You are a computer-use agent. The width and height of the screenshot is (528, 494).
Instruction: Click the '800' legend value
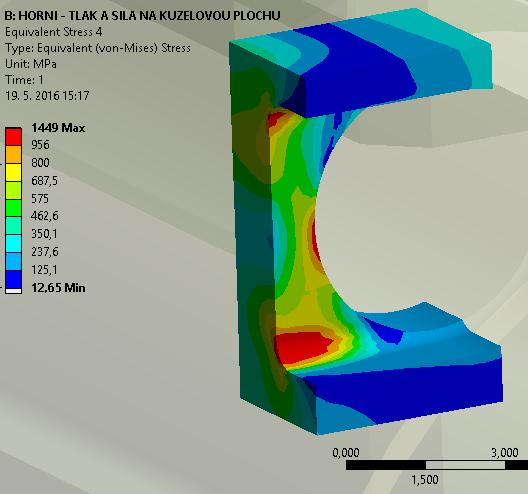40,163
